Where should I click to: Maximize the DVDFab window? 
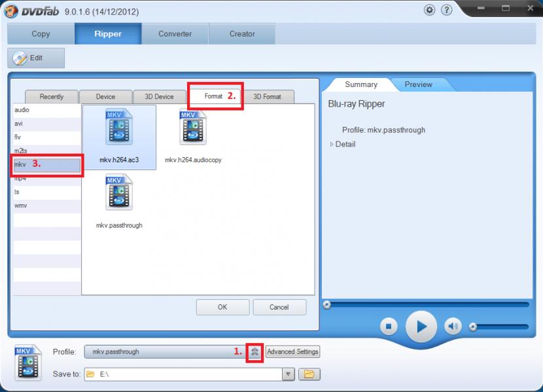(x=506, y=8)
